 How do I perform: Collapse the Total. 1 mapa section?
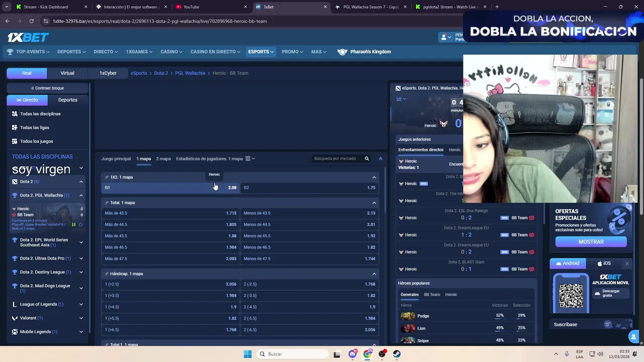coord(374,203)
